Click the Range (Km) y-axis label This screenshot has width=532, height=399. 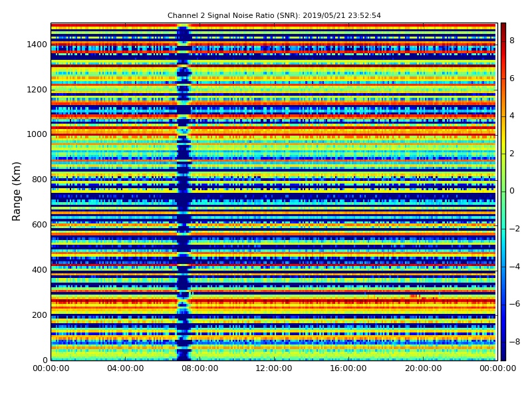16,192
